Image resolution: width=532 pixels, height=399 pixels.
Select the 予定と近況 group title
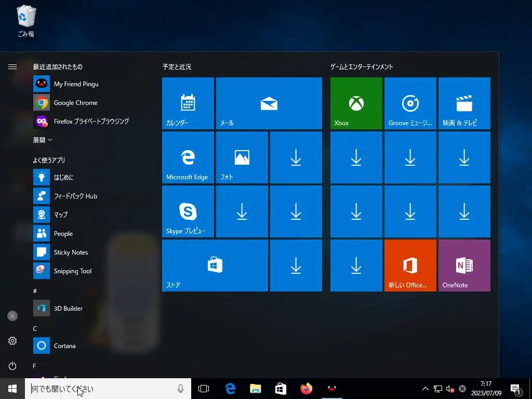[177, 67]
